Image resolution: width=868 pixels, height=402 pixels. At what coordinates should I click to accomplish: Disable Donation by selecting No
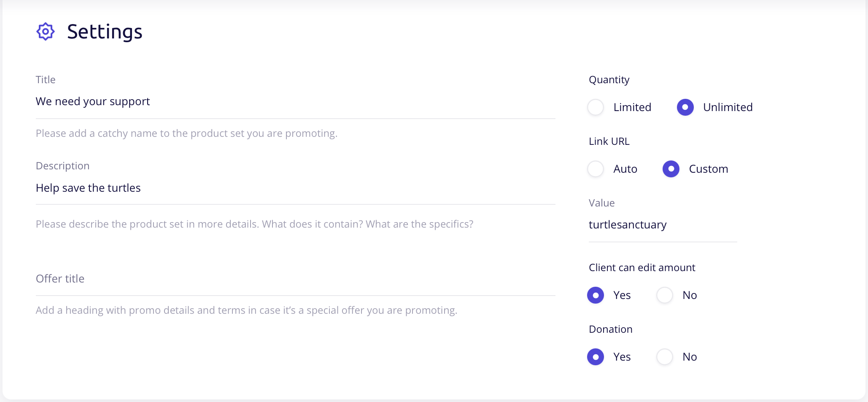pyautogui.click(x=665, y=357)
